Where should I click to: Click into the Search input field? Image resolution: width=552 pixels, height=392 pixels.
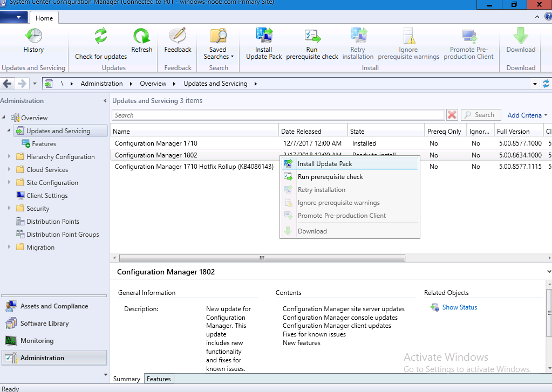(x=278, y=115)
